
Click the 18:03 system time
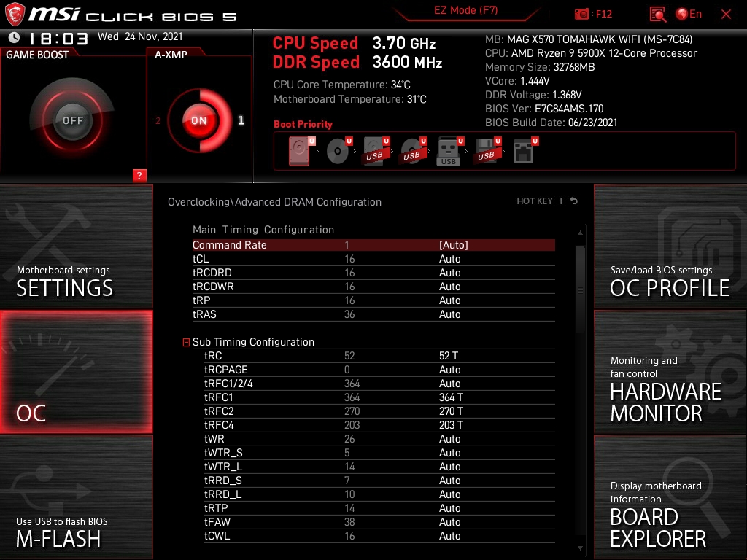coord(58,38)
